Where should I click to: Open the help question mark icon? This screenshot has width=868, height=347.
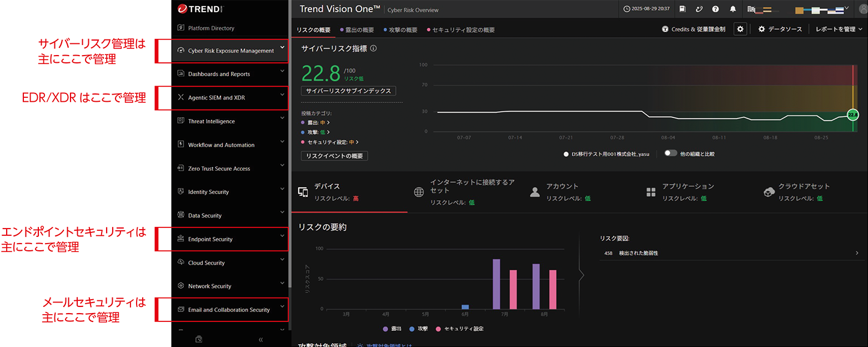click(716, 9)
